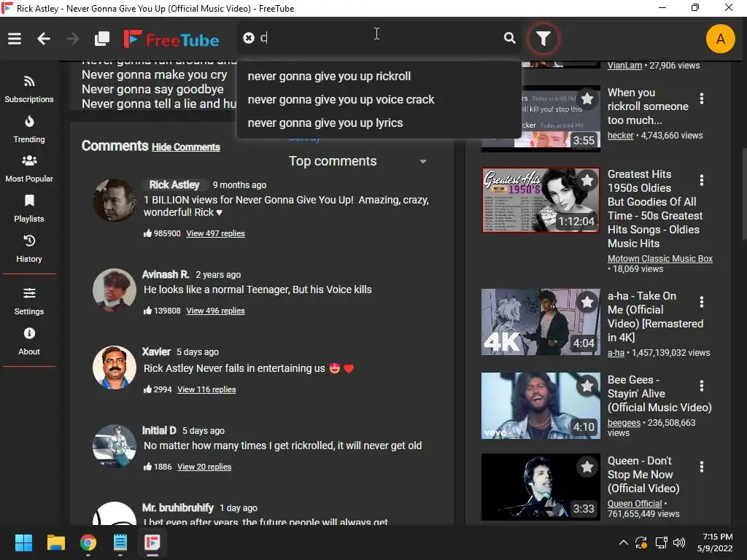Open the About page
Image resolution: width=747 pixels, height=560 pixels.
tap(29, 341)
